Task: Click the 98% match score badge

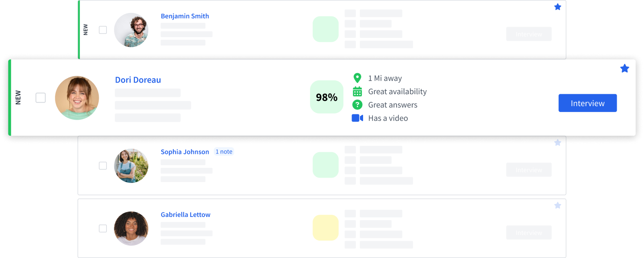Action: click(326, 97)
